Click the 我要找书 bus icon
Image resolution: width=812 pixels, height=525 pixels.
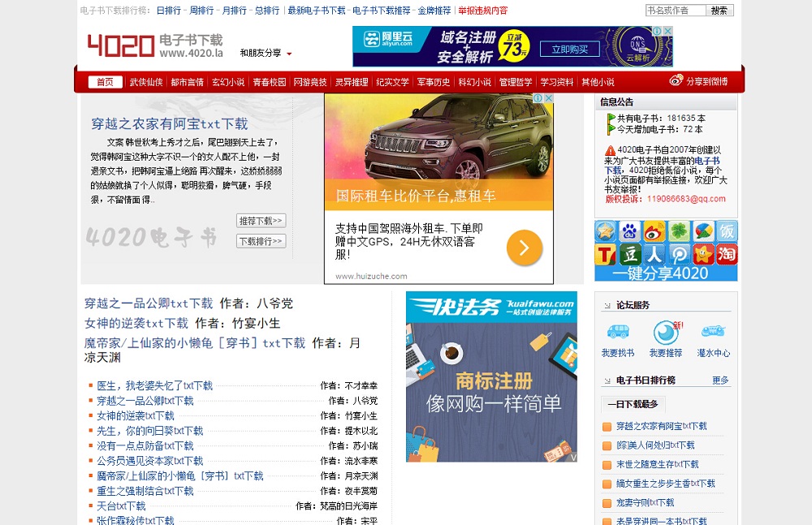tap(618, 331)
